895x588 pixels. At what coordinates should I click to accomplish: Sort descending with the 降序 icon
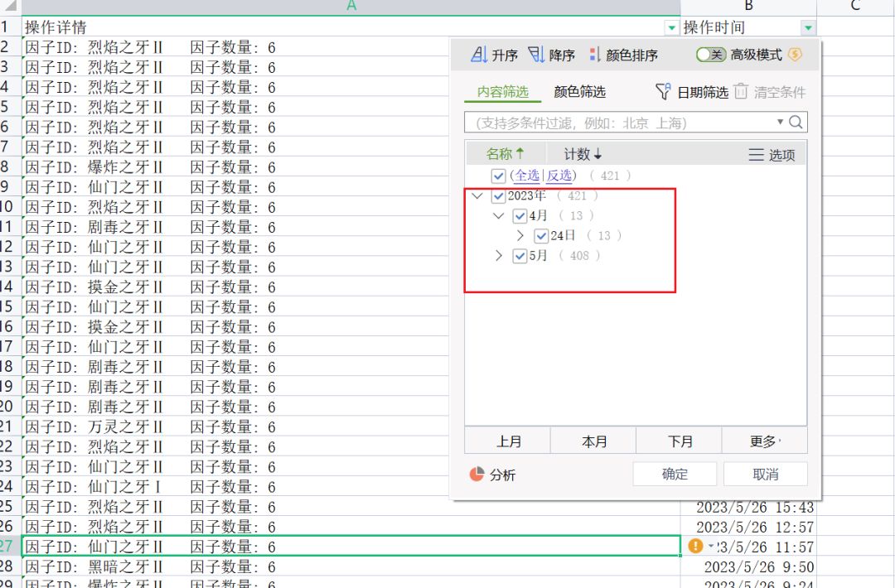(536, 55)
